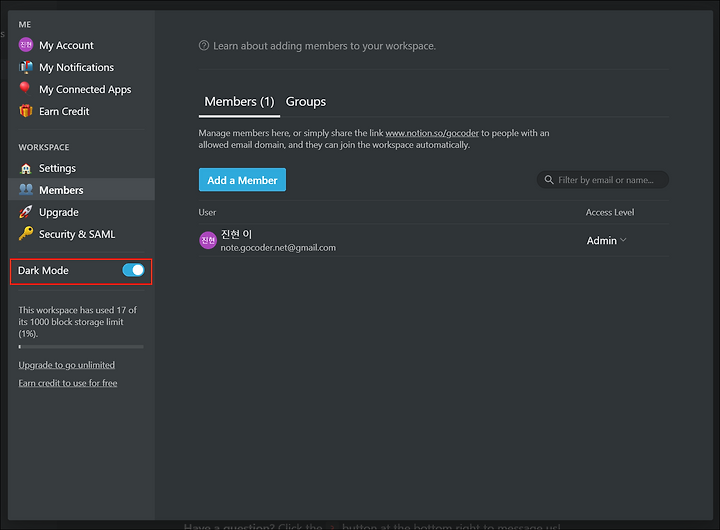The width and height of the screenshot is (720, 530).
Task: Switch to the Groups tab
Action: click(306, 101)
